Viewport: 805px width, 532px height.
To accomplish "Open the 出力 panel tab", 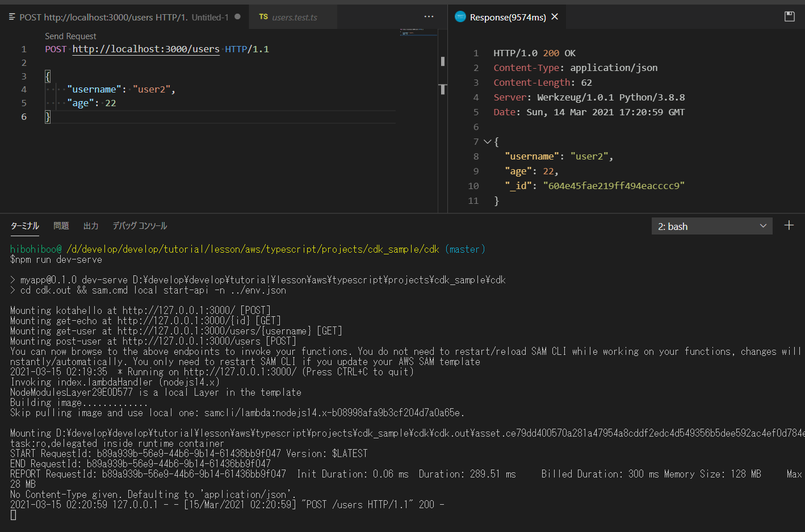I will coord(91,226).
